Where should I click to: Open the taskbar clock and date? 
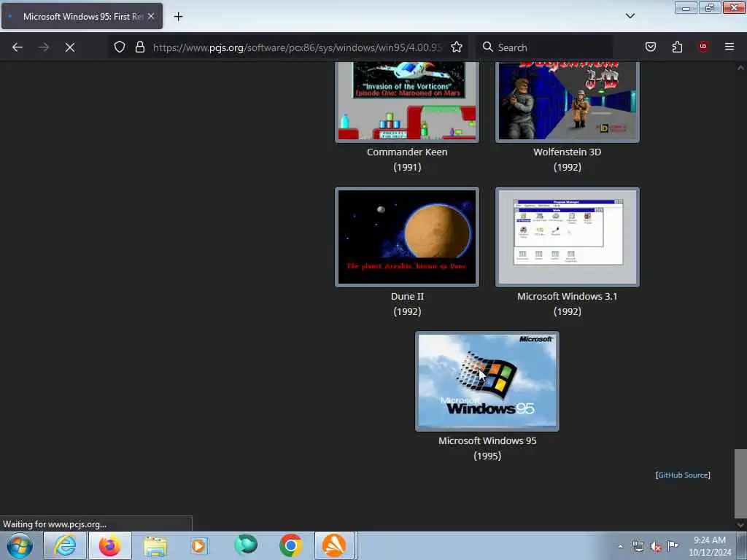(710, 546)
